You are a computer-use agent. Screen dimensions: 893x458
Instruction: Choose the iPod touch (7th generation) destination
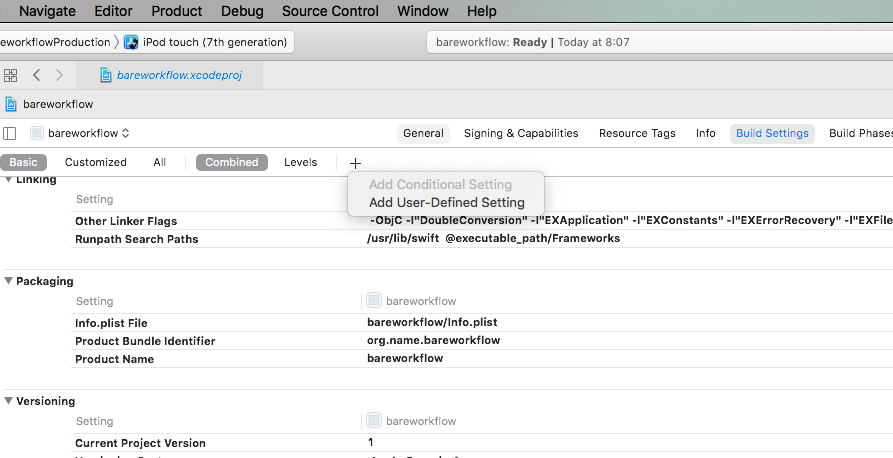pos(215,42)
